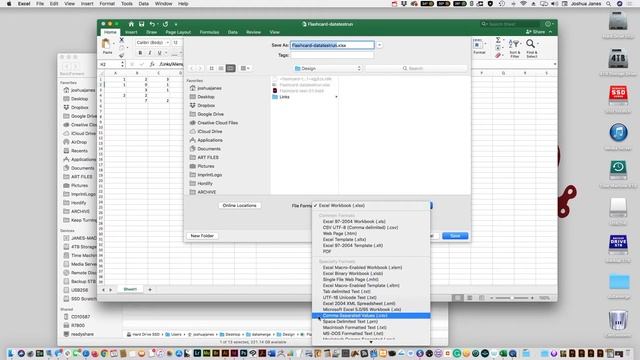Open the Design folder location dropdown
This screenshot has height=360, width=640.
pyautogui.click(x=327, y=68)
